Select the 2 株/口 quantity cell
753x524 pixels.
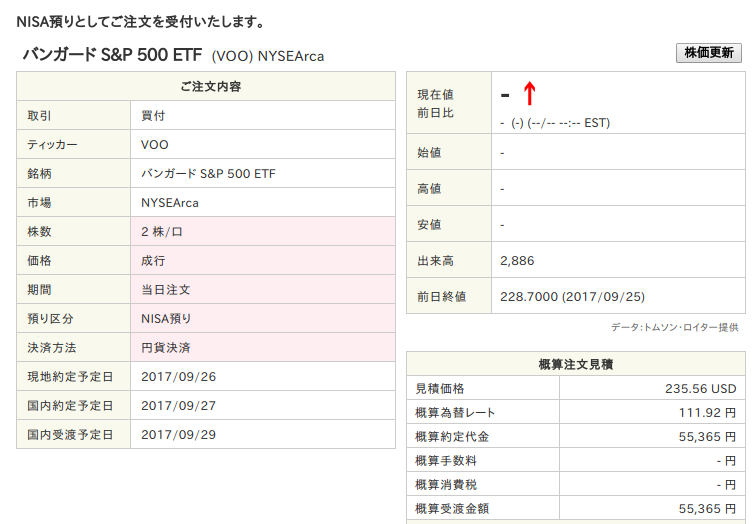click(263, 232)
